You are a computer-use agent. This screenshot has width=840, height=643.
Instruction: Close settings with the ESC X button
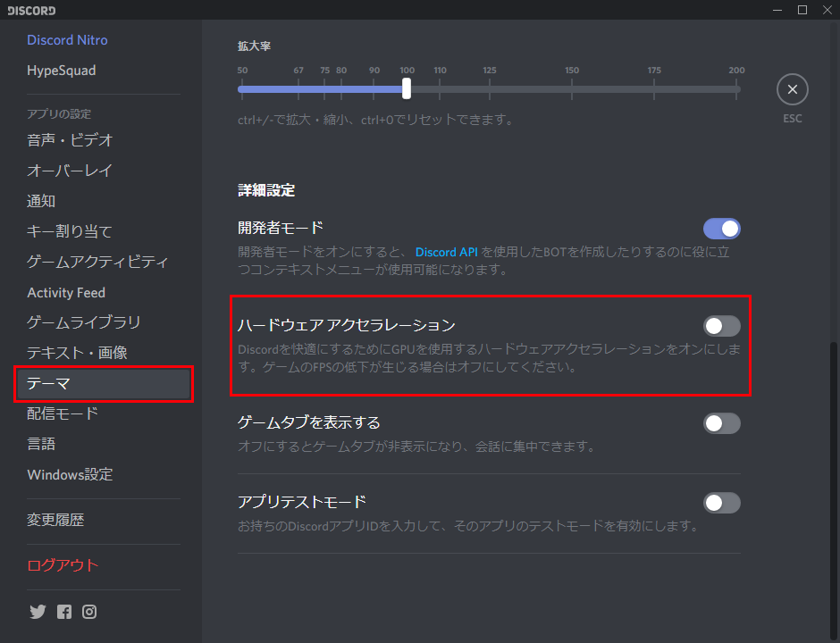[x=793, y=89]
